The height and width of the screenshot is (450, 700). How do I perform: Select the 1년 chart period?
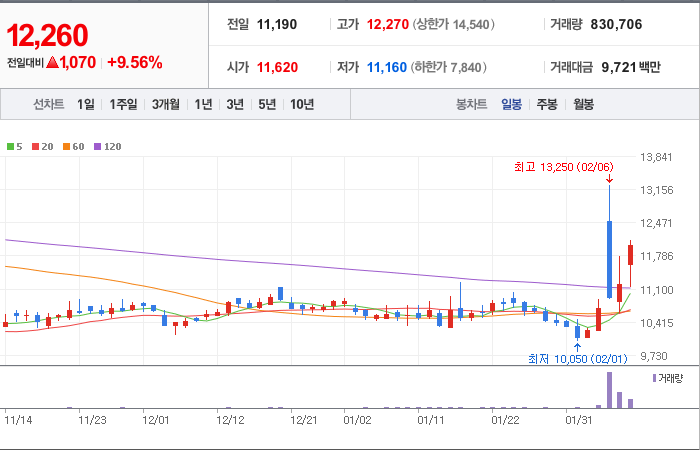[203, 104]
